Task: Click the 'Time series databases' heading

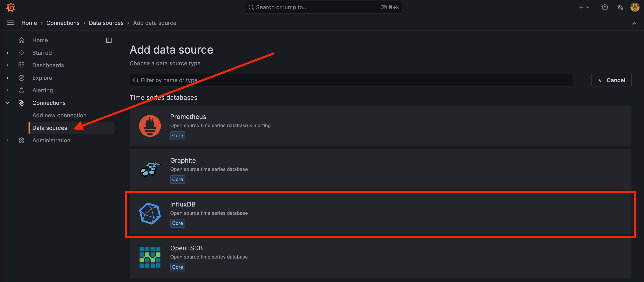Action: (163, 97)
